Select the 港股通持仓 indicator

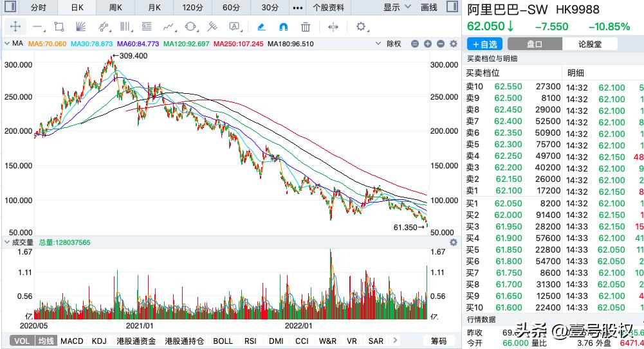pyautogui.click(x=185, y=341)
